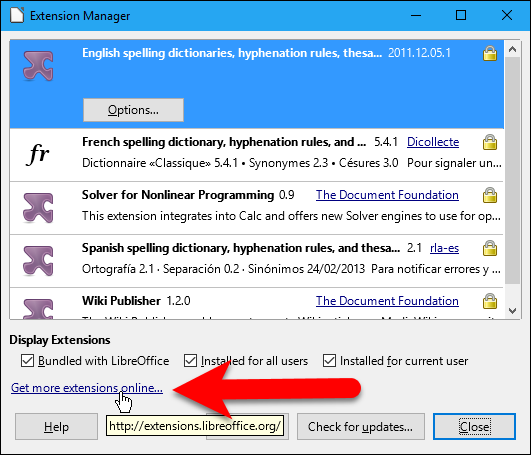Select the Wiki Publisher entry title
531x455 pixels.
click(121, 301)
